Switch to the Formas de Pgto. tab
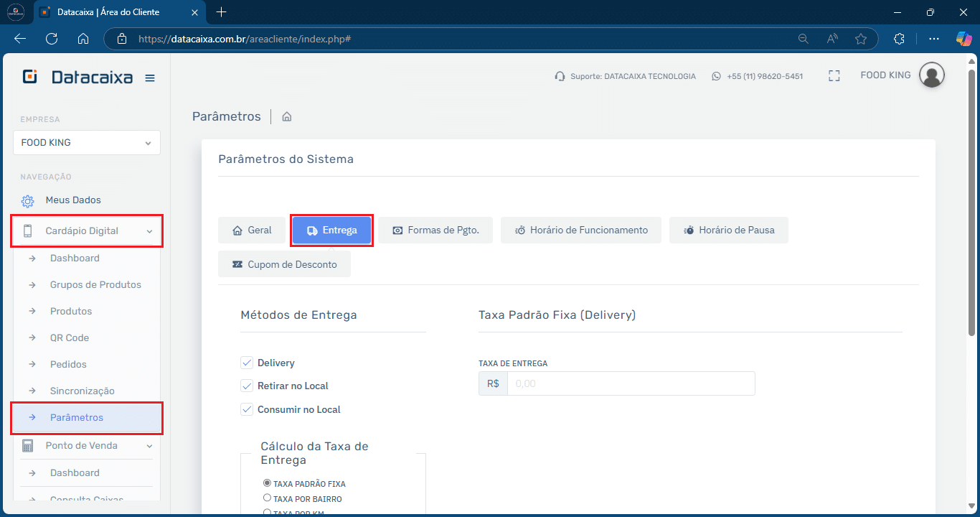Screen dimensions: 980x517 [435, 230]
